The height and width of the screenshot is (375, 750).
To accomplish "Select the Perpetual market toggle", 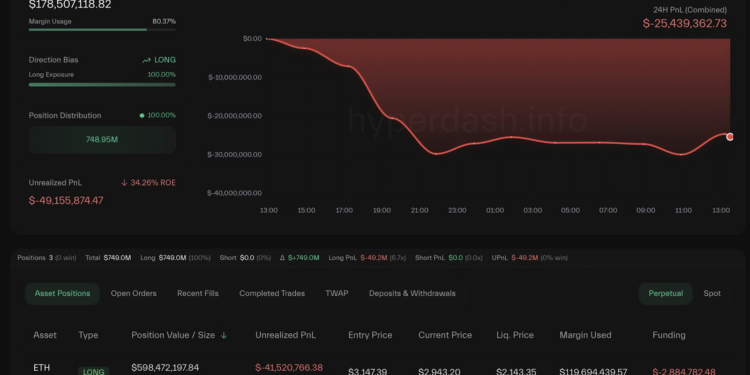I will [665, 294].
